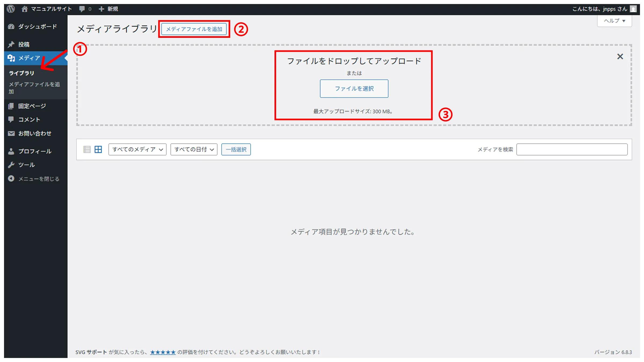Switch to list view icon
Viewport: 644px width, 362px height.
87,149
